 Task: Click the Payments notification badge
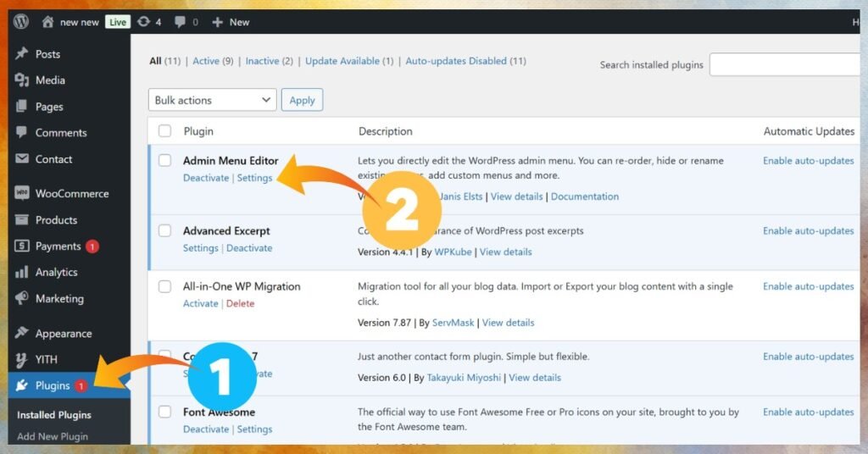(x=92, y=246)
